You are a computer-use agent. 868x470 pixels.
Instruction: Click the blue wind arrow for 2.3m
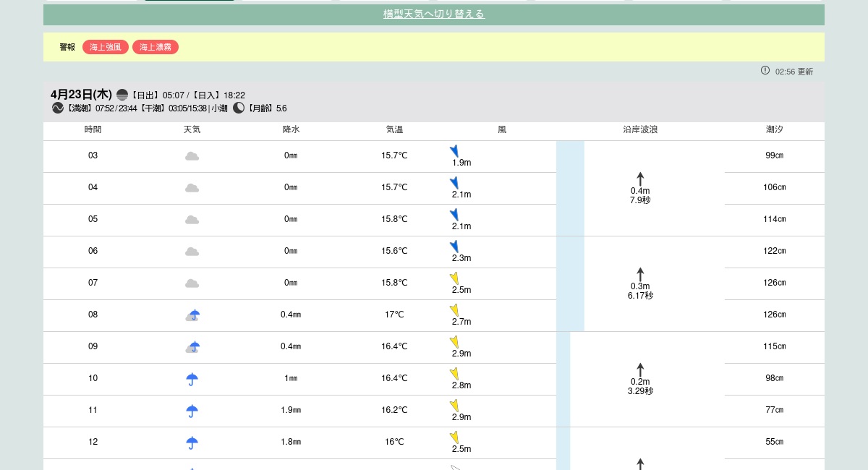coord(454,247)
